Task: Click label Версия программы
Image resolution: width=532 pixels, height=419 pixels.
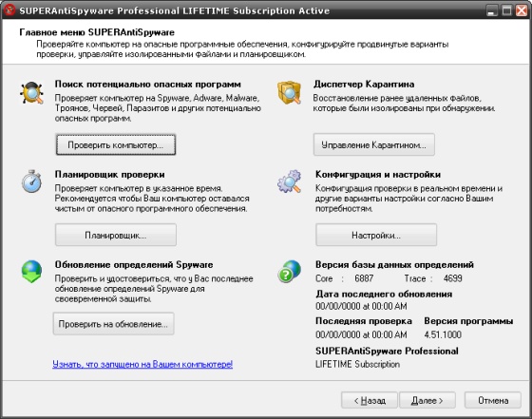Action: [468, 321]
